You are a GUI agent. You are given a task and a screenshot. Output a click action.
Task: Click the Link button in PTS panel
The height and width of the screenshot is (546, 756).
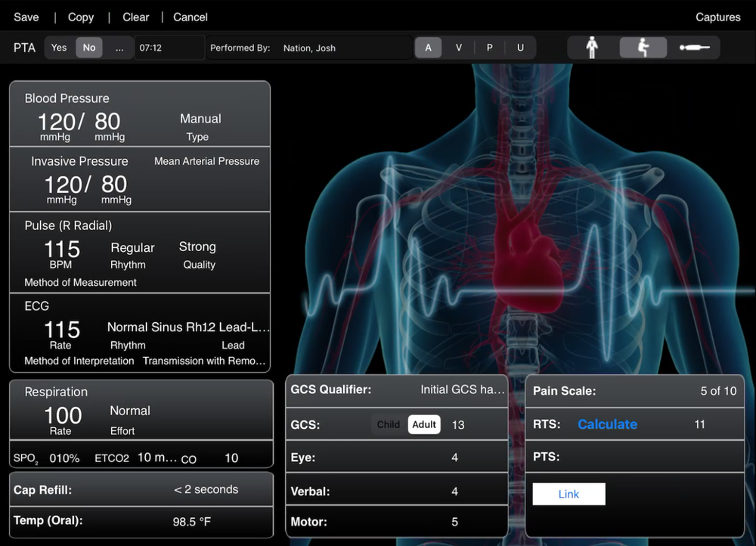pos(569,494)
